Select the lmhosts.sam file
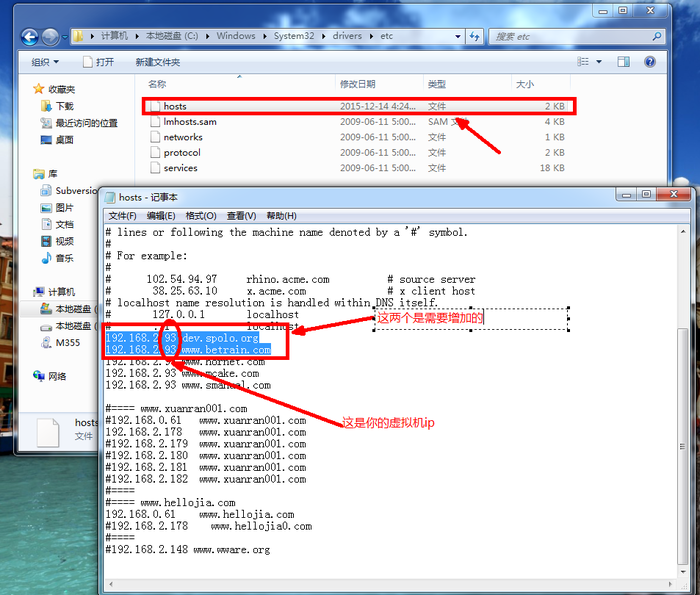700x595 pixels. click(358, 122)
